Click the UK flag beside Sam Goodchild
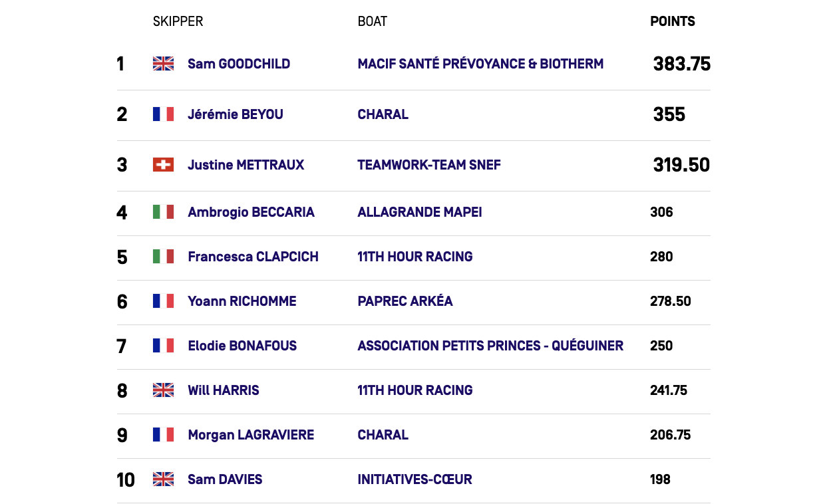Viewport: 833px width, 504px height. tap(163, 64)
